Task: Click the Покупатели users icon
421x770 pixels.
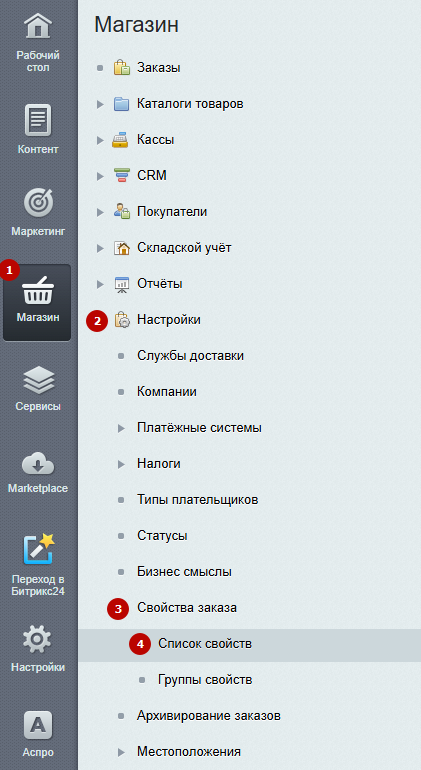Action: pos(121,212)
